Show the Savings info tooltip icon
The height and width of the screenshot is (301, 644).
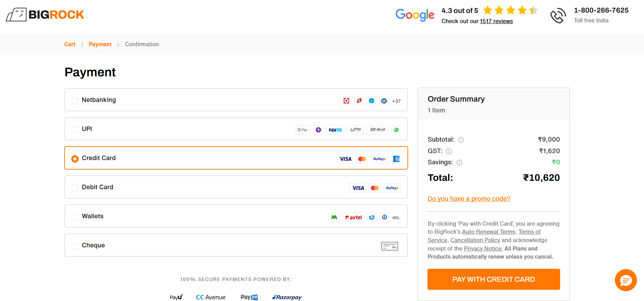tap(459, 163)
